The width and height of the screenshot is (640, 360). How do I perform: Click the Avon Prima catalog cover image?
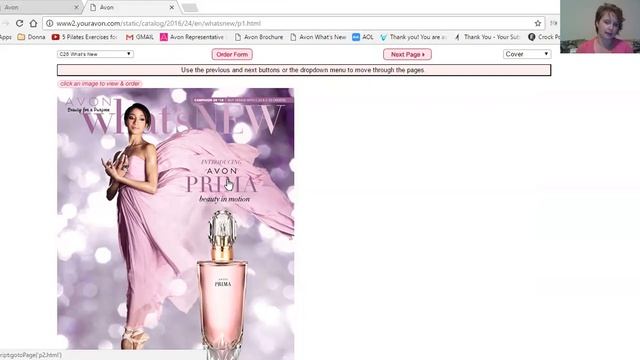click(x=176, y=224)
